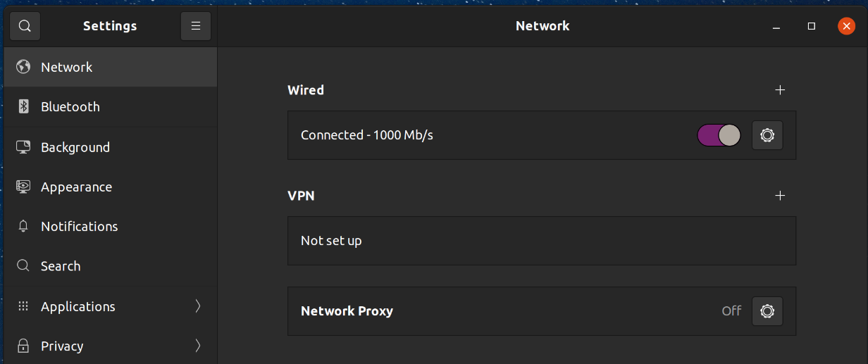Select Background in the sidebar

tap(75, 147)
